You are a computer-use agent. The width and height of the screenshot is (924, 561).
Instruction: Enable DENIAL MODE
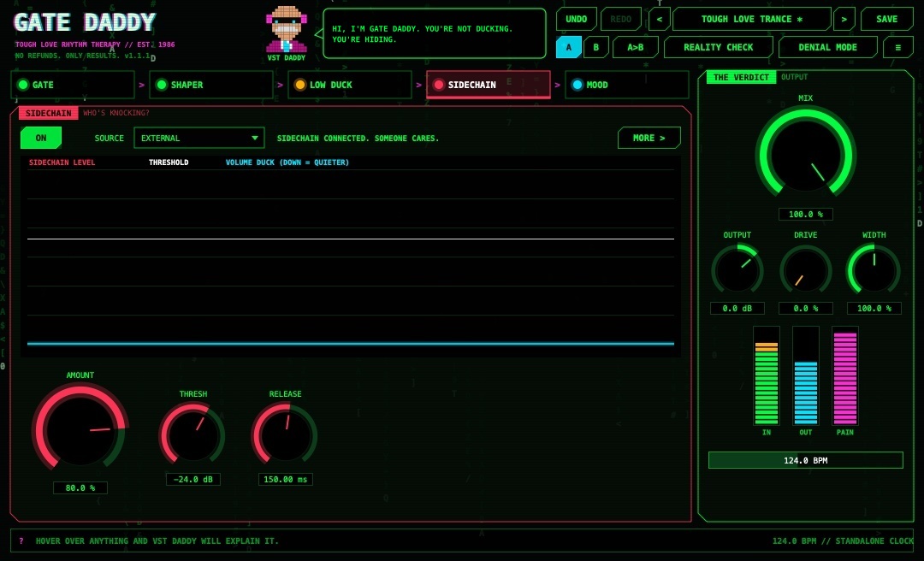click(x=827, y=47)
